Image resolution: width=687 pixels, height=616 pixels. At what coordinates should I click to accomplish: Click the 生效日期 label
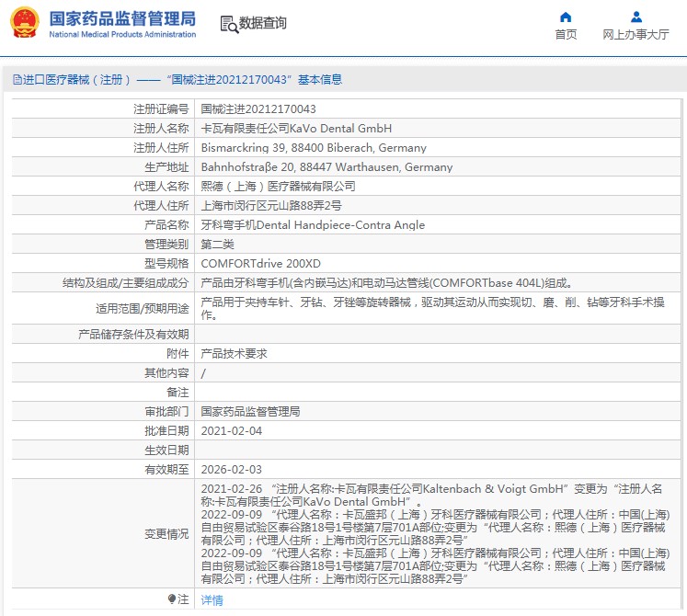point(166,450)
